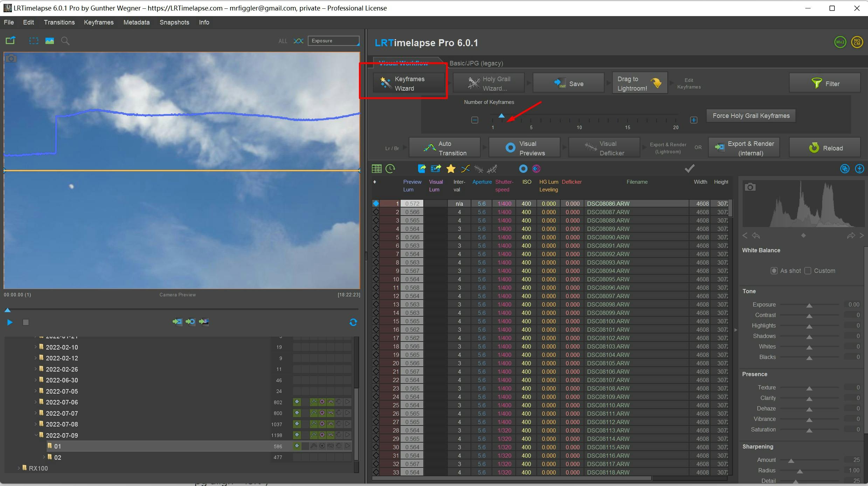Screen dimensions: 868x486
Task: Collapse the 2022-07-09 folder
Action: pyautogui.click(x=35, y=435)
